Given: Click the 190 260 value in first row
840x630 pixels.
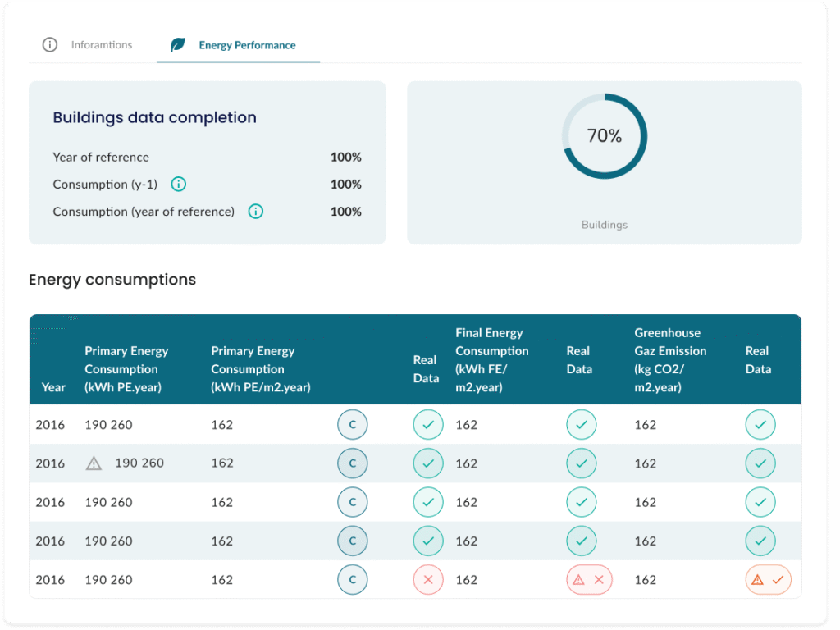Looking at the screenshot, I should 108,425.
